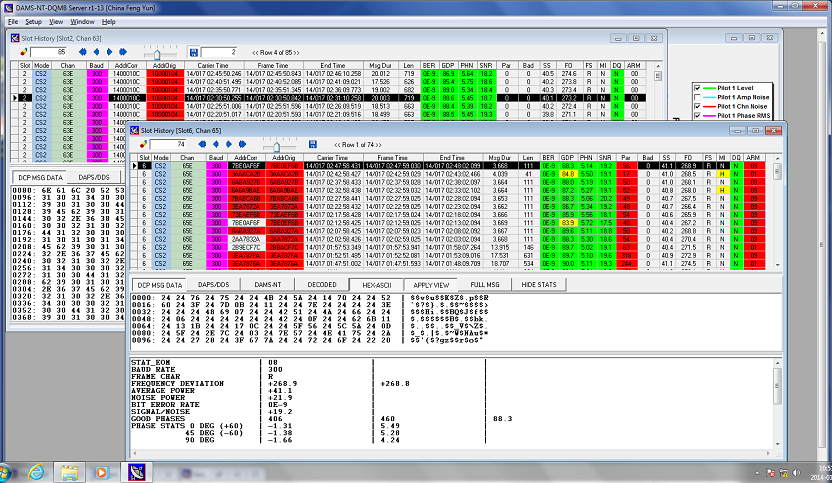
Task: Click the eraser icon in Slot2 Chan 63 window
Action: click(24, 52)
